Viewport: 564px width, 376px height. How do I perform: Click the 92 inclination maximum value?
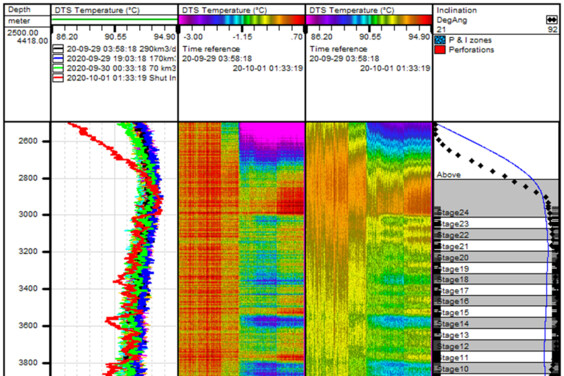click(x=552, y=30)
